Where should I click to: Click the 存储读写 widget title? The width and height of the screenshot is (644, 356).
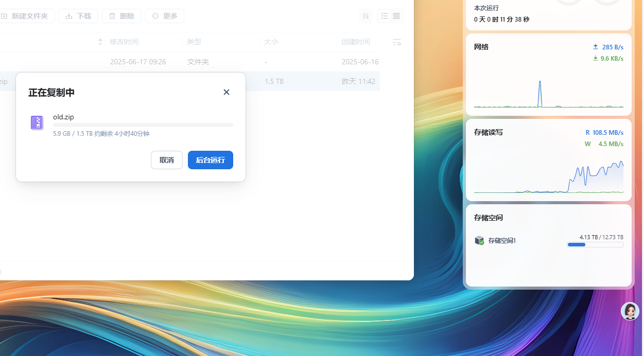coord(489,132)
